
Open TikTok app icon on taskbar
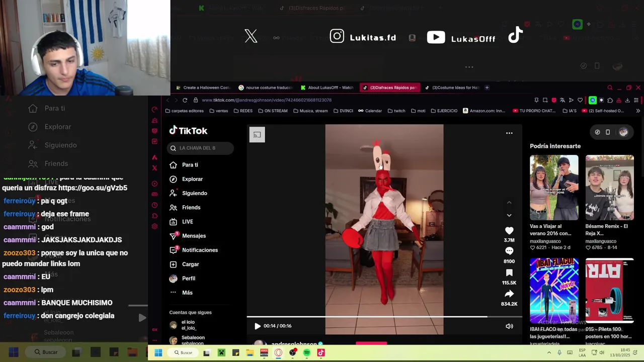point(321,353)
